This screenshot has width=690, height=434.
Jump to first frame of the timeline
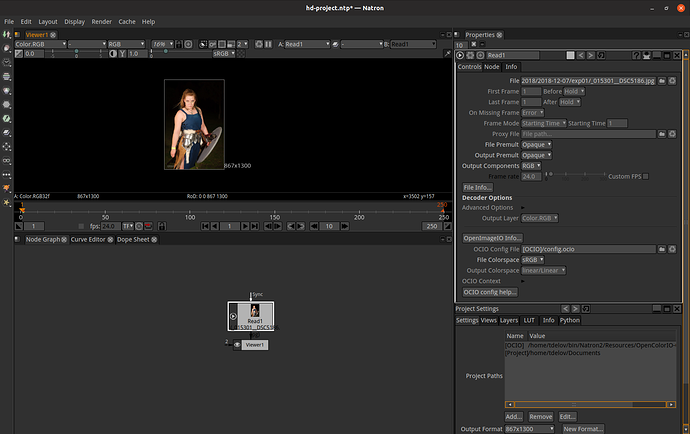pyautogui.click(x=205, y=226)
